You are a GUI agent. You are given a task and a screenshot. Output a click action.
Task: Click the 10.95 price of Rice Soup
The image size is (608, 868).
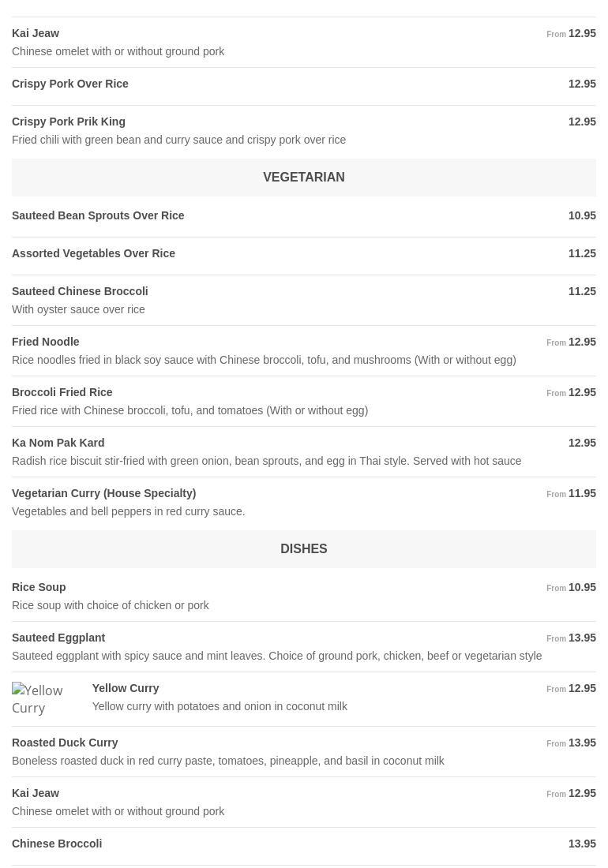coord(582,587)
